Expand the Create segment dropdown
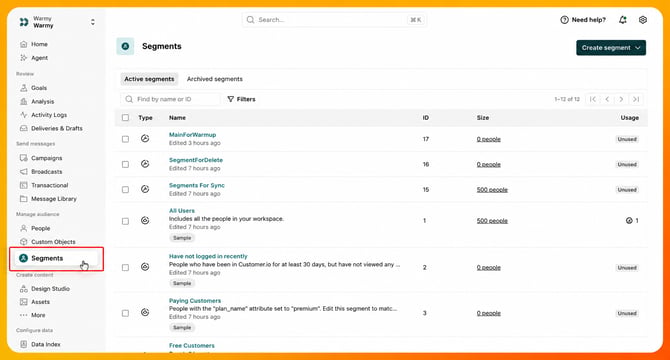 click(611, 48)
